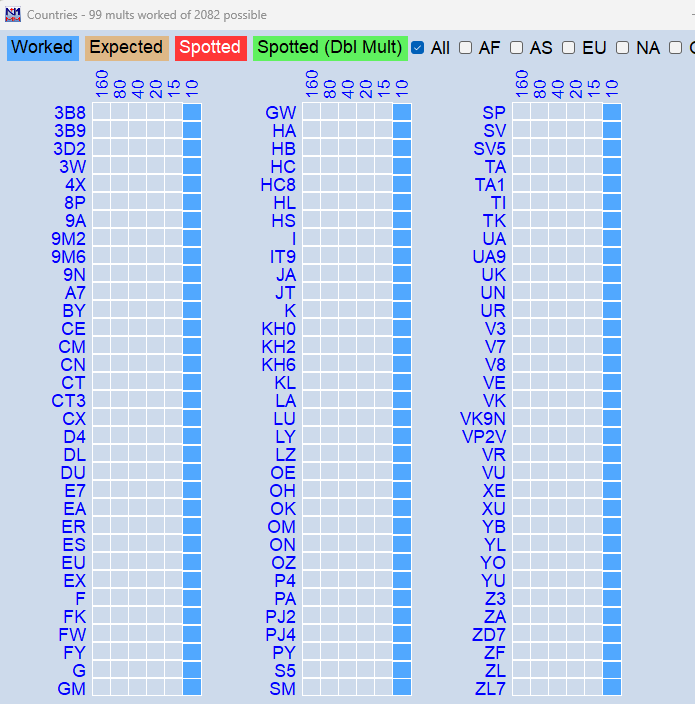Click the worked 10m cell for PY
The height and width of the screenshot is (704, 695).
click(402, 653)
